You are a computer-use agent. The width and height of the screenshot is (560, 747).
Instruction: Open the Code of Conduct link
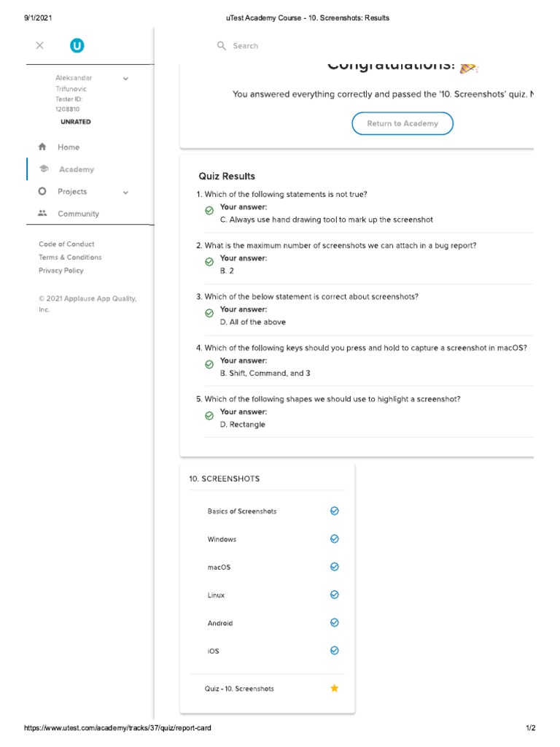66,244
